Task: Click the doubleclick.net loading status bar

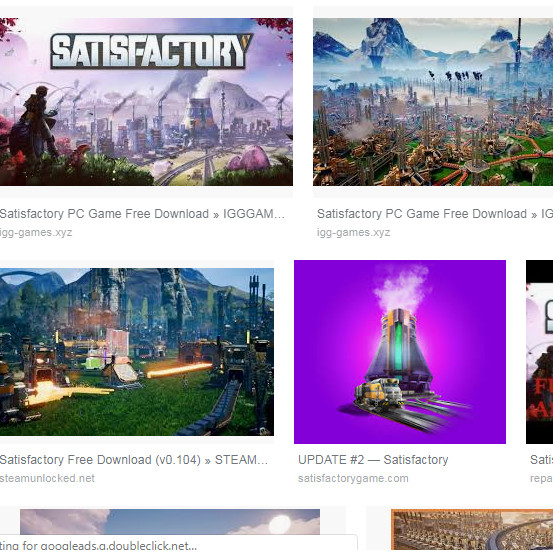Action: click(178, 545)
